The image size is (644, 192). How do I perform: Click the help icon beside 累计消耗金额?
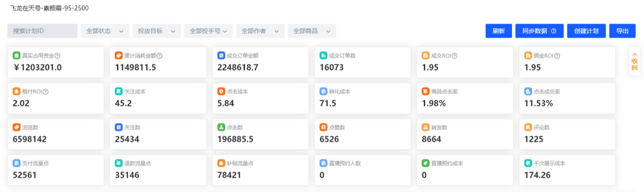[159, 56]
